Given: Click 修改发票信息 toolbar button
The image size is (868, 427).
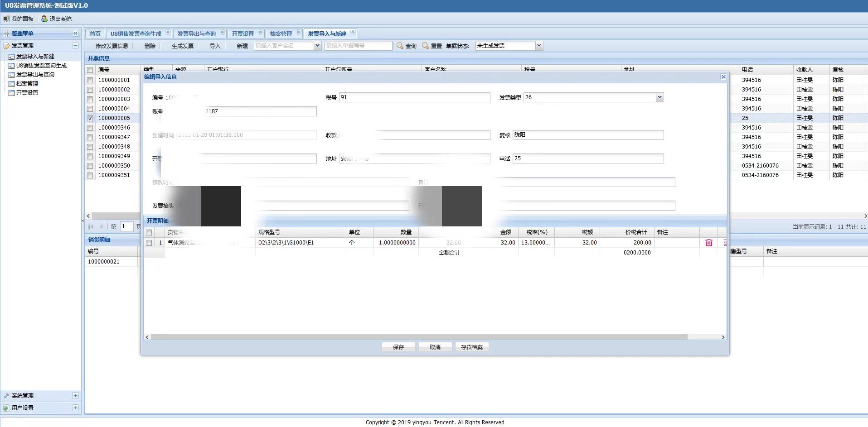Looking at the screenshot, I should pos(112,46).
